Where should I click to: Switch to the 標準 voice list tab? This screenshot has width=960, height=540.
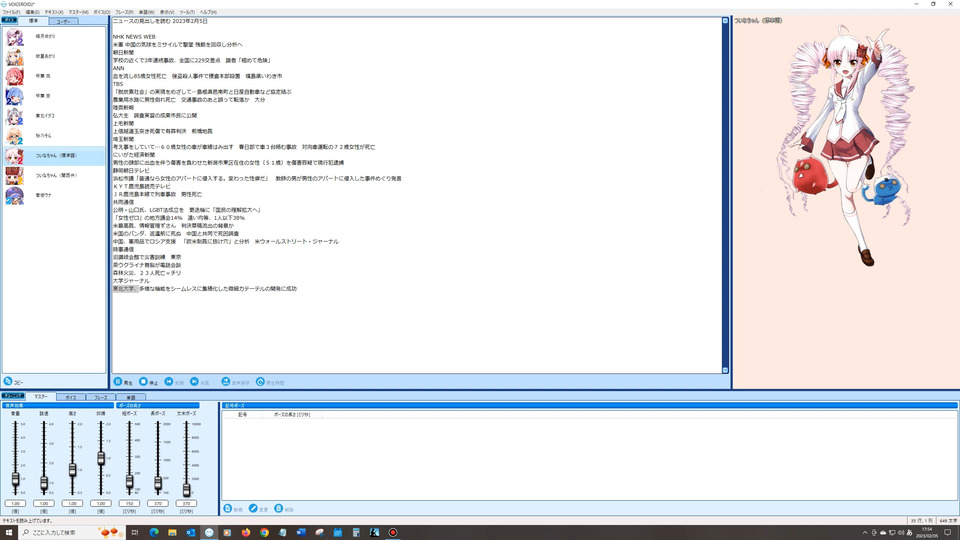pyautogui.click(x=33, y=21)
